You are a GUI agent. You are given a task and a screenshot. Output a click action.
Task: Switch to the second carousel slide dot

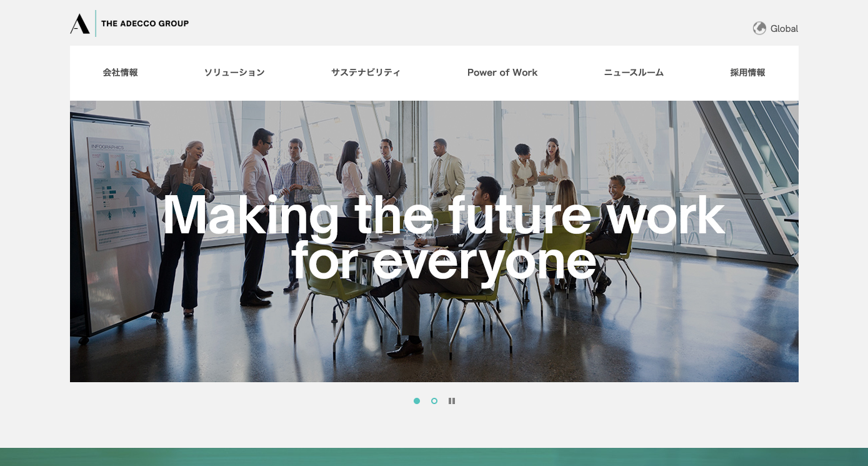[x=434, y=401]
